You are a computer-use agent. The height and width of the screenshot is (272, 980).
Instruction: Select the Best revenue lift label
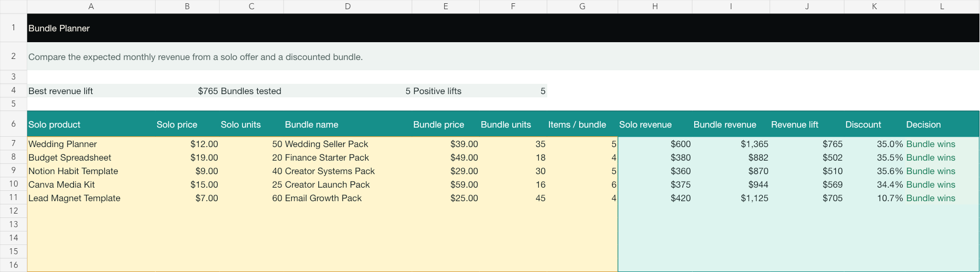click(91, 91)
